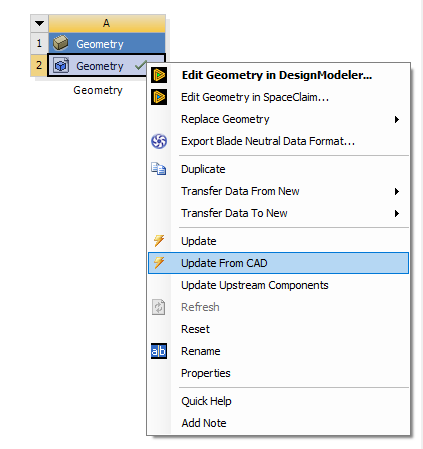Open the system A dropdown arrow

(39, 23)
